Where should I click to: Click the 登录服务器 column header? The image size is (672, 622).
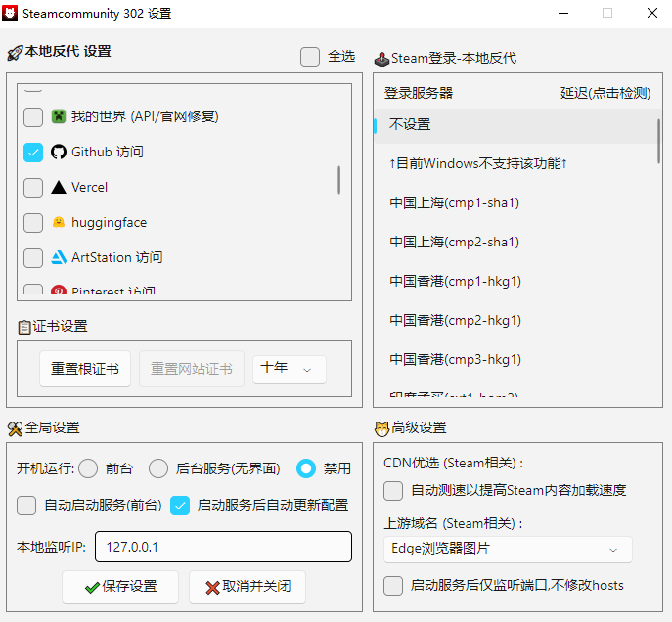[419, 93]
